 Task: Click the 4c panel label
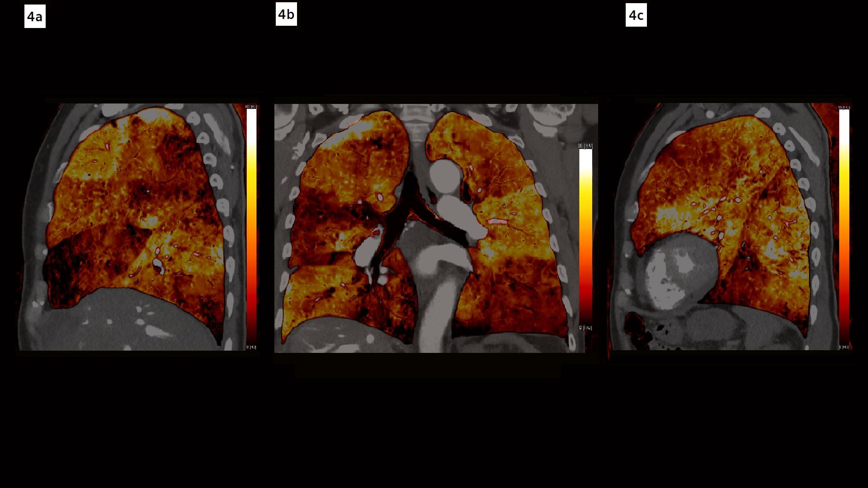click(x=637, y=15)
